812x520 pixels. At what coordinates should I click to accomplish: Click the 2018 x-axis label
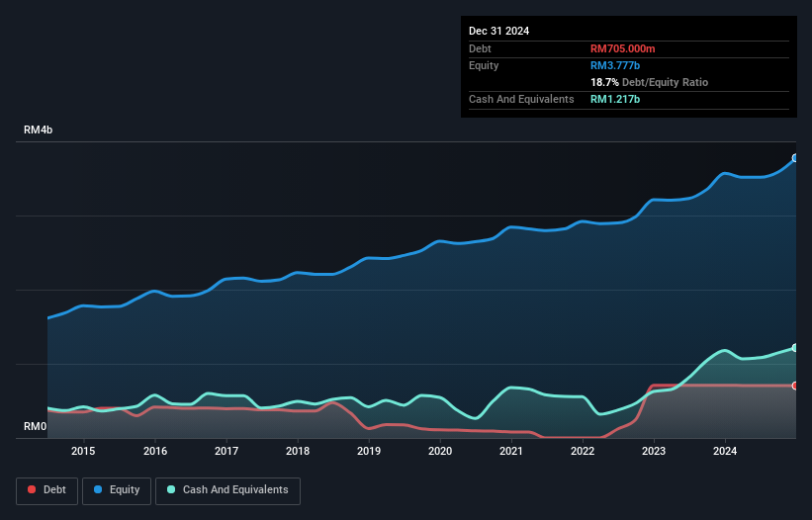tap(298, 451)
